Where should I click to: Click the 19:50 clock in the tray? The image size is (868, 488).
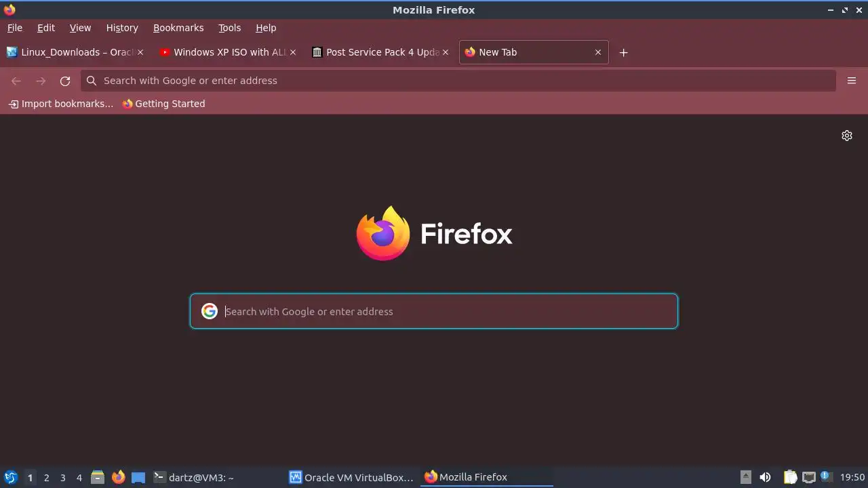pos(852,477)
